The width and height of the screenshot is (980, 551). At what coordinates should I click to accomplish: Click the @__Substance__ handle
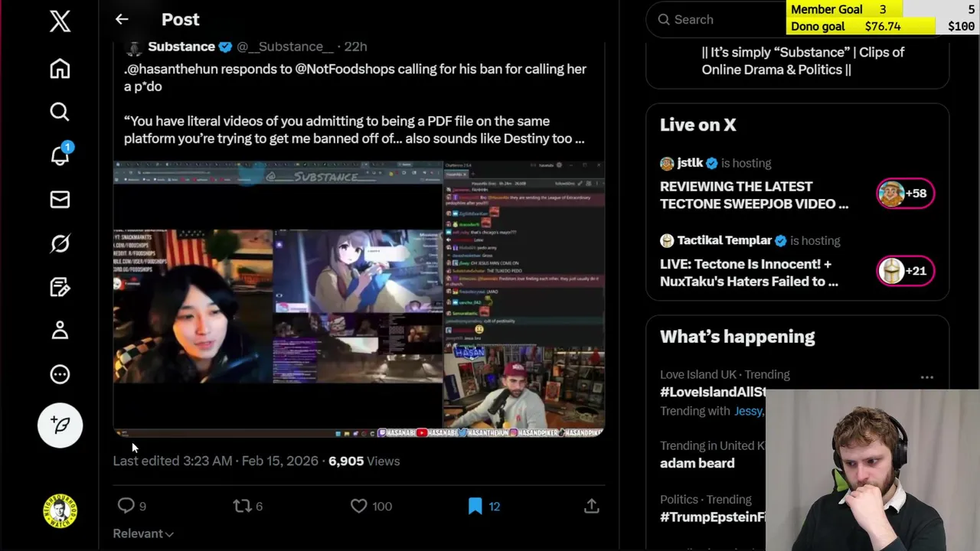pyautogui.click(x=285, y=47)
